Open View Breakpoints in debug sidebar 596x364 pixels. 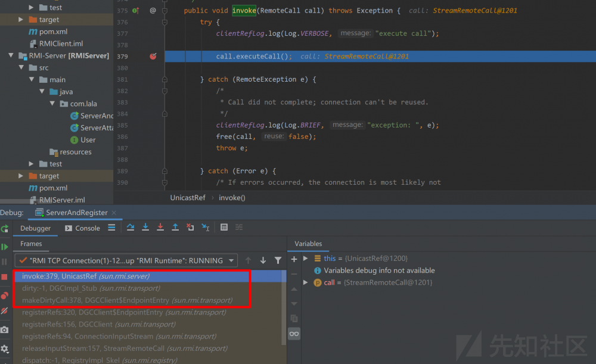coord(5,295)
